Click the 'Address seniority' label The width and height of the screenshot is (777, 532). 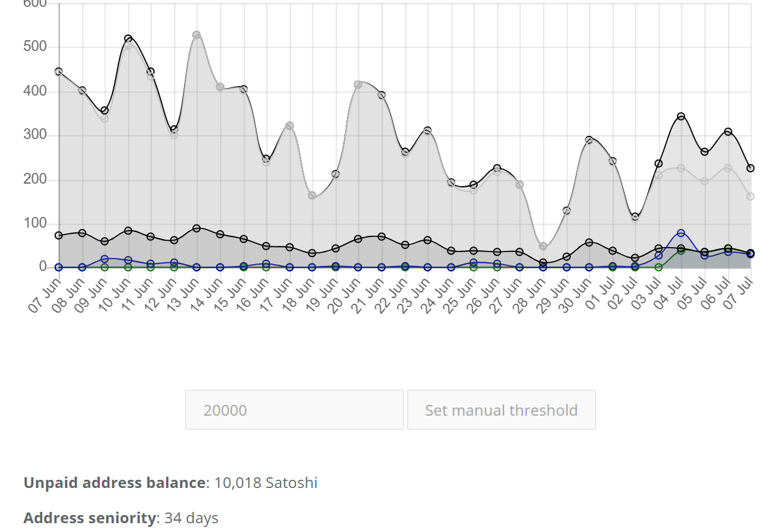tap(90, 518)
